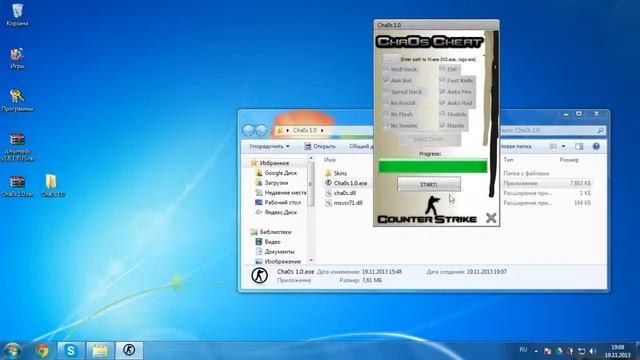Viewport: 640px width, 360px height.
Task: Click the Открыть toolbar button
Action: (x=320, y=146)
